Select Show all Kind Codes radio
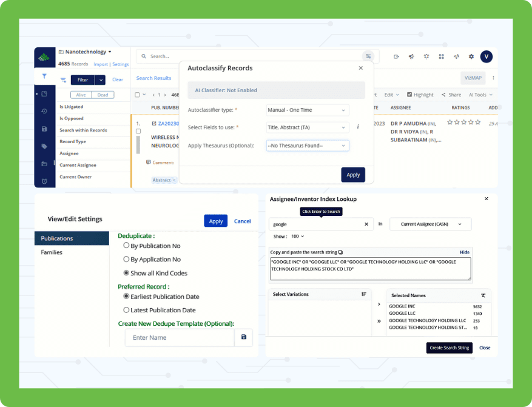532x407 pixels. 126,273
